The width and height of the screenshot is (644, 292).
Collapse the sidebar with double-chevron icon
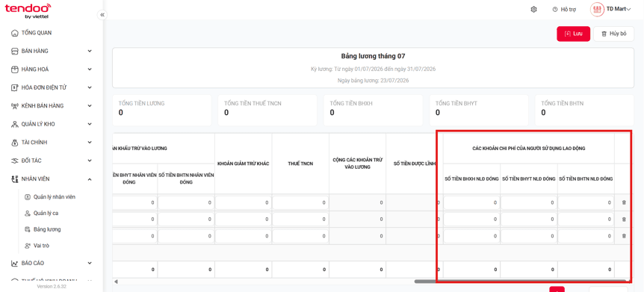coord(102,15)
